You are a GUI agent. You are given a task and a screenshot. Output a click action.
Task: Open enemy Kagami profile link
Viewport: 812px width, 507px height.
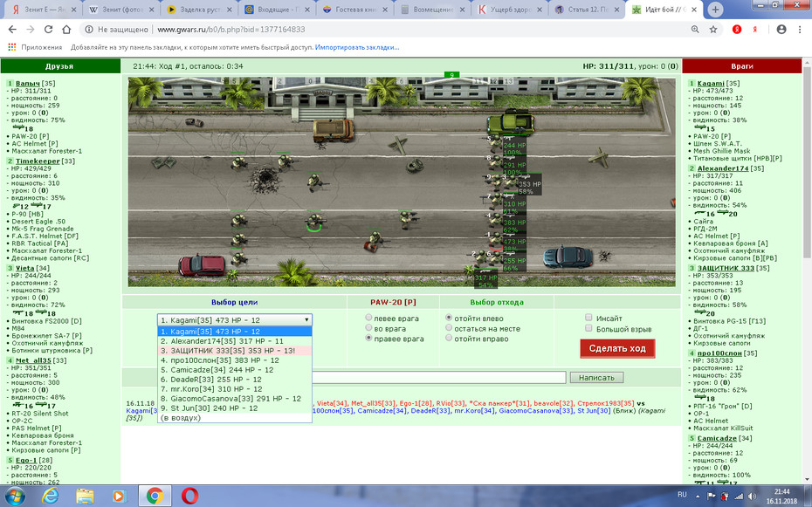coord(711,83)
